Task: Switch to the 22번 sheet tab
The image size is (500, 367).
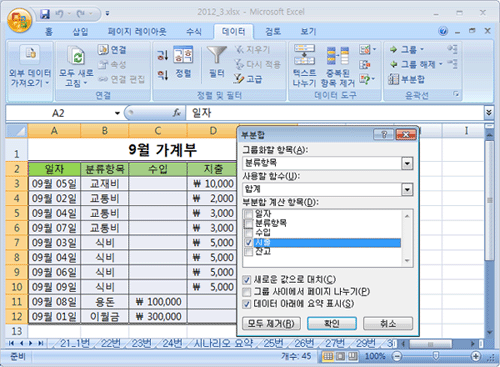Action: pyautogui.click(x=110, y=343)
